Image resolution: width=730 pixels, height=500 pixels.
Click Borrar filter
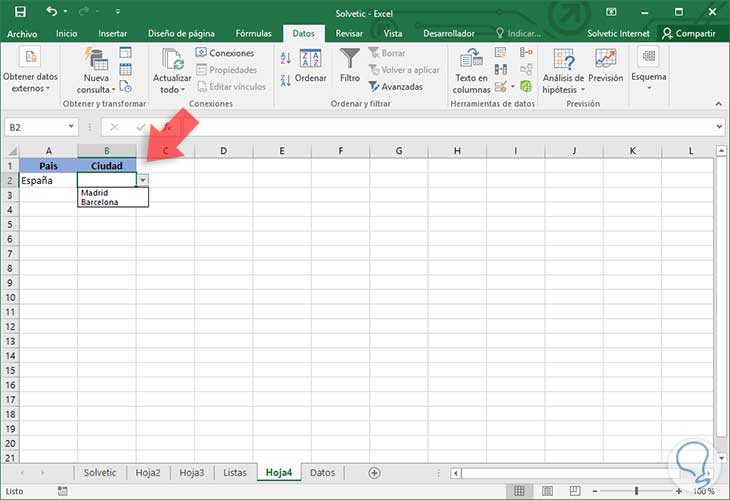387,53
